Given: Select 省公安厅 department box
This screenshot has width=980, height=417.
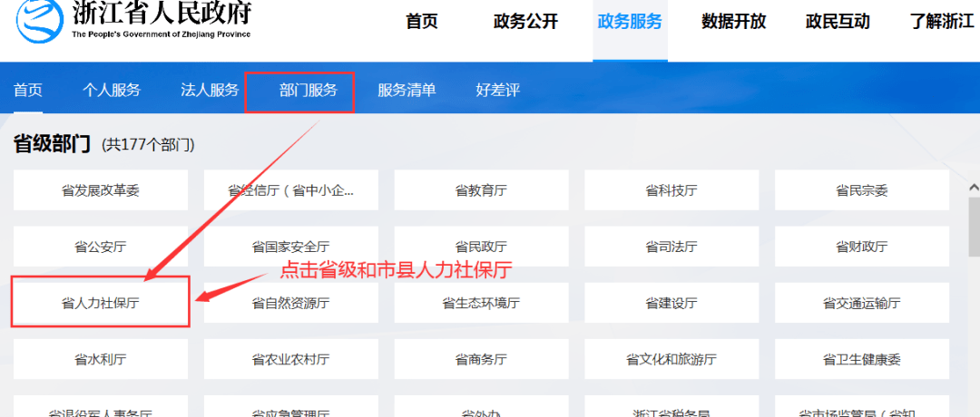Looking at the screenshot, I should tap(101, 247).
